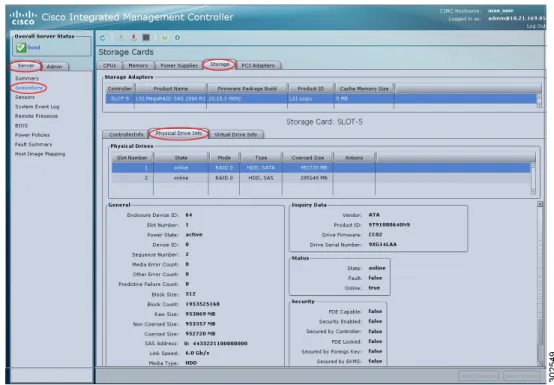Image resolution: width=554 pixels, height=385 pixels.
Task: Select the SLOT-5 storage adapter row
Action: point(321,99)
